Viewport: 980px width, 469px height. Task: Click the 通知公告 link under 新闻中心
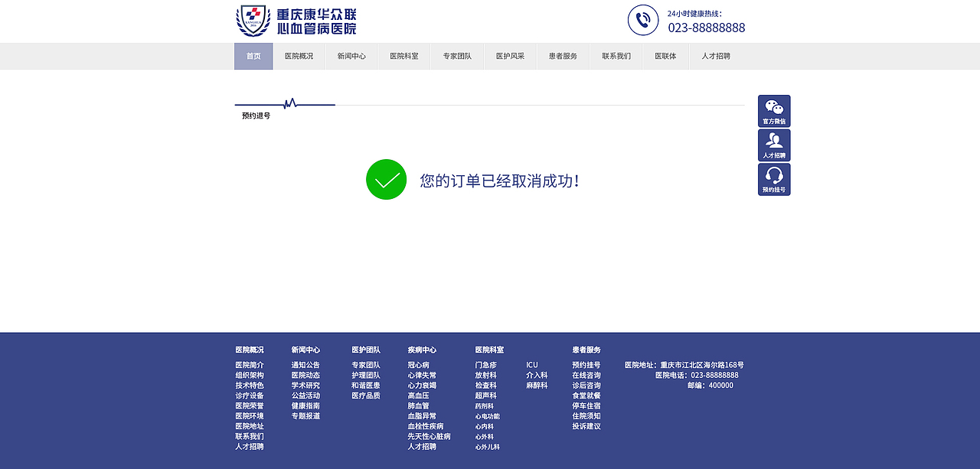pyautogui.click(x=305, y=364)
